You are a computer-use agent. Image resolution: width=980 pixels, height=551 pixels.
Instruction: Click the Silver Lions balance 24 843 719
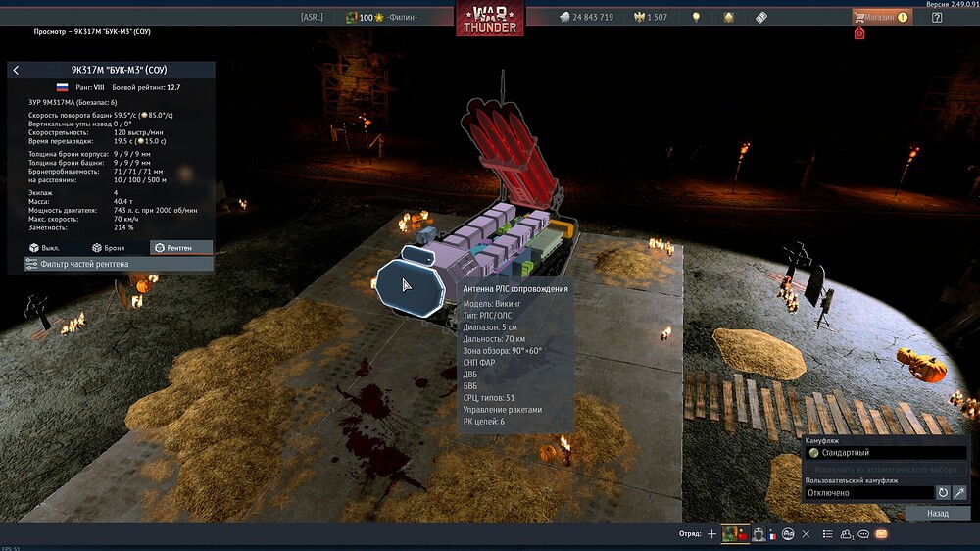coord(586,17)
